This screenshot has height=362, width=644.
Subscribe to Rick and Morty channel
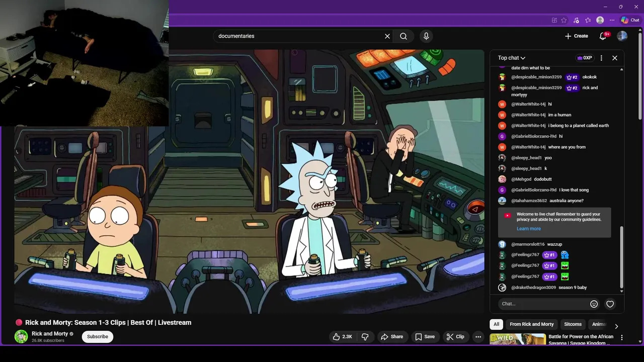(98, 336)
